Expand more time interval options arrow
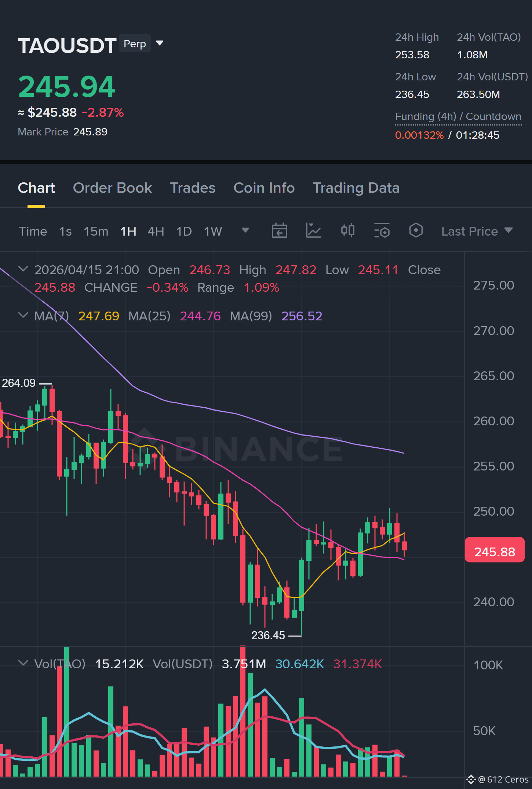 [245, 230]
